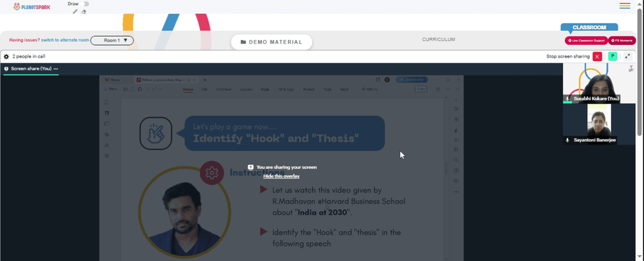
Task: Open Page ribbon tab in shared PDF
Action: click(265, 89)
